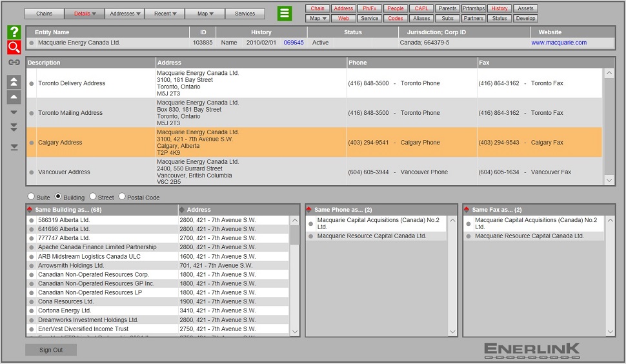Click the Web button

[x=343, y=18]
